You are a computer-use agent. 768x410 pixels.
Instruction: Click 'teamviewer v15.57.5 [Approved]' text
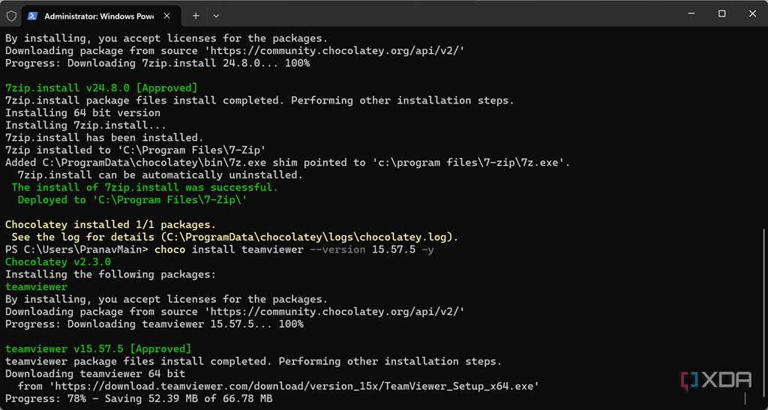click(98, 349)
